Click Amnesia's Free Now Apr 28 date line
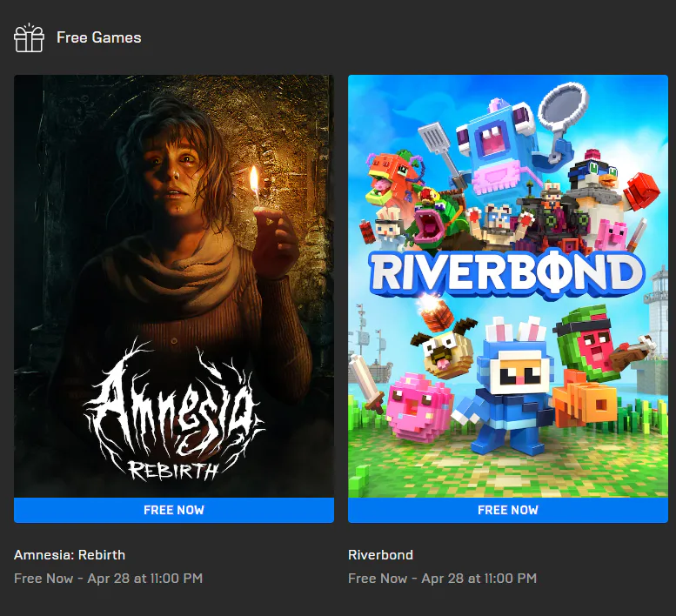Screen dimensions: 676x616 [x=108, y=579]
